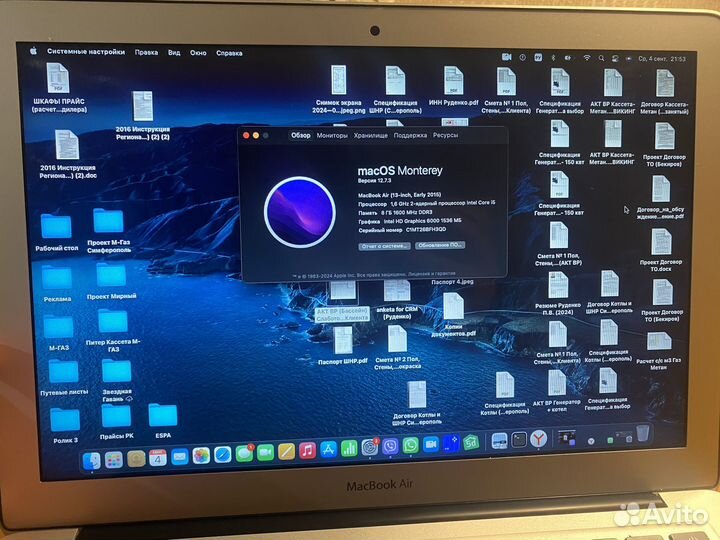Screen dimensions: 720x540
Task: Click the camera status icon in menu bar
Action: 506,56
